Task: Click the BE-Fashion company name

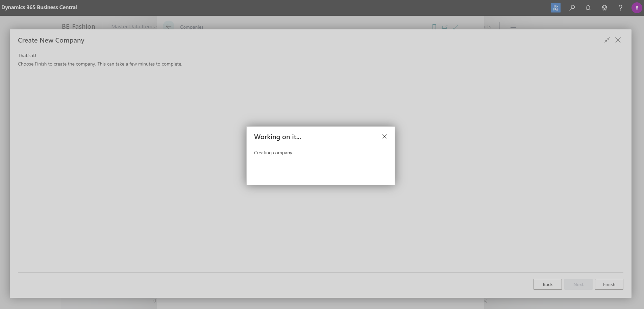Action: point(78,26)
